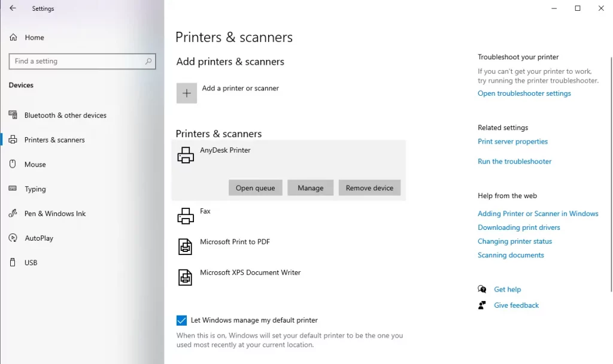Open troubleshooter settings link
The width and height of the screenshot is (613, 364).
524,93
